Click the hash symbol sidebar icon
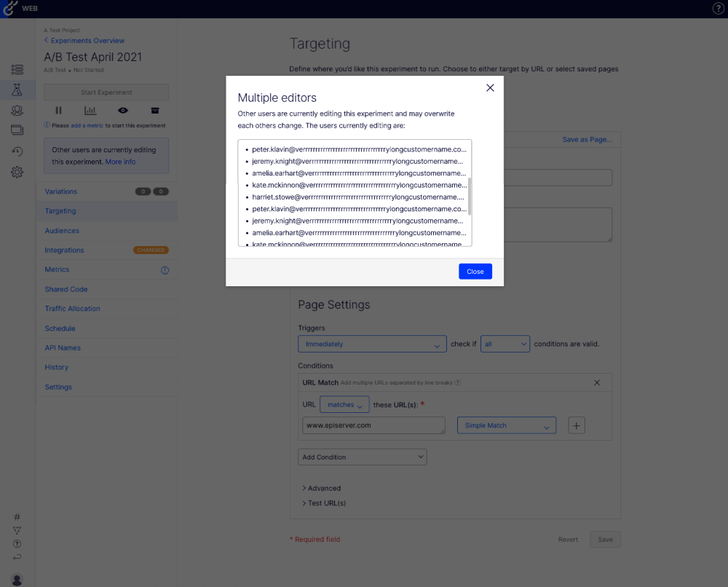The height and width of the screenshot is (587, 728). tap(17, 517)
